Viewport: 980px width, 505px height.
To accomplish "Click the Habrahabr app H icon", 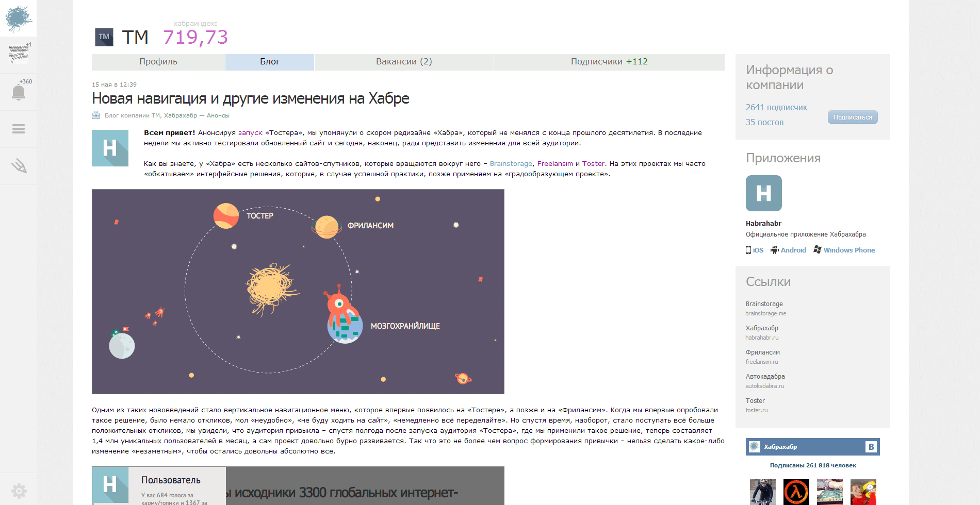I will [763, 194].
